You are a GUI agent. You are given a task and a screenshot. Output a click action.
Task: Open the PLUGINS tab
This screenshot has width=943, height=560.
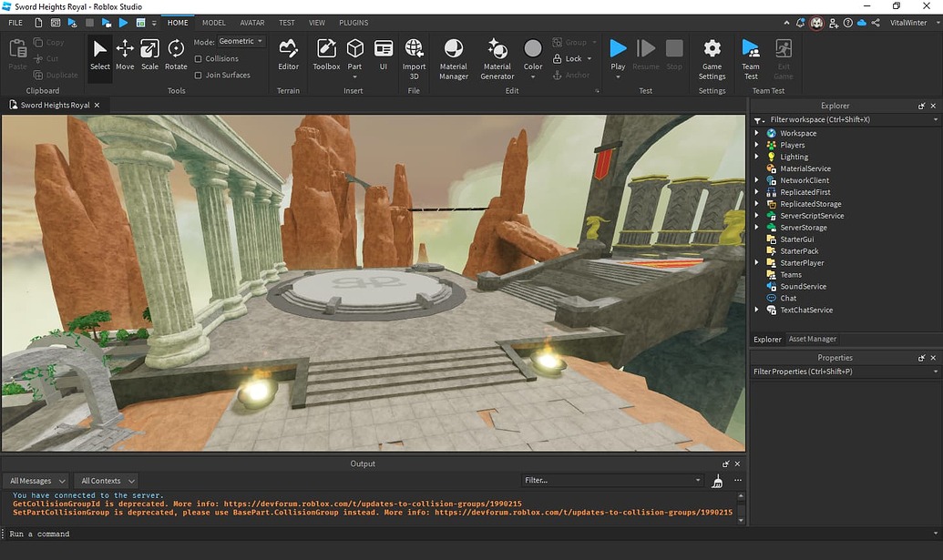[353, 22]
